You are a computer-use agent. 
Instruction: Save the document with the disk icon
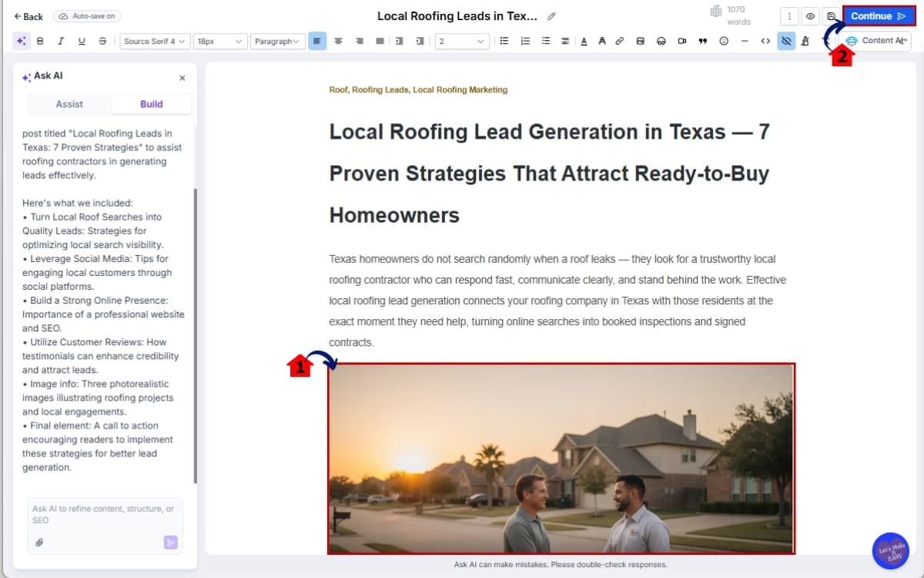click(x=831, y=16)
